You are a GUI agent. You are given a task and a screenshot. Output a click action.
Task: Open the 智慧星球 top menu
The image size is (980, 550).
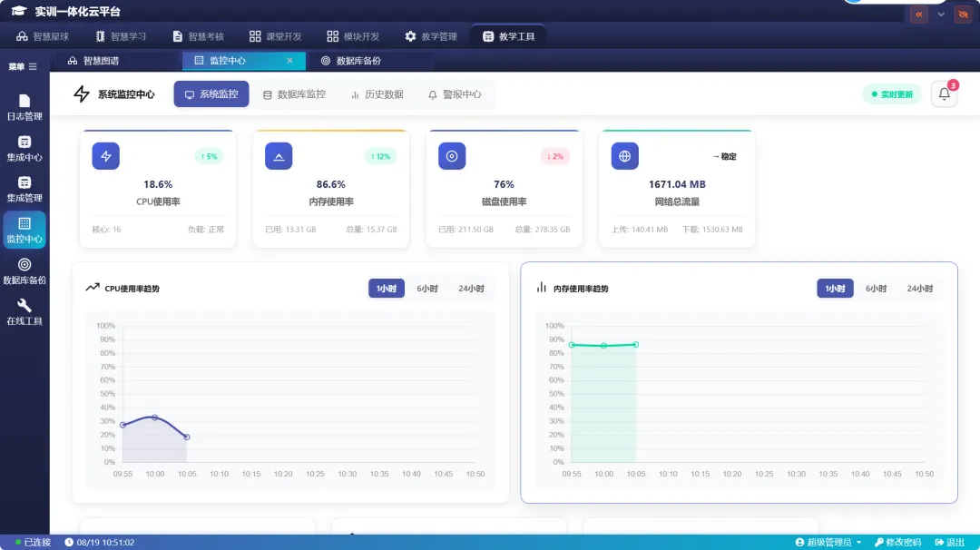click(43, 36)
